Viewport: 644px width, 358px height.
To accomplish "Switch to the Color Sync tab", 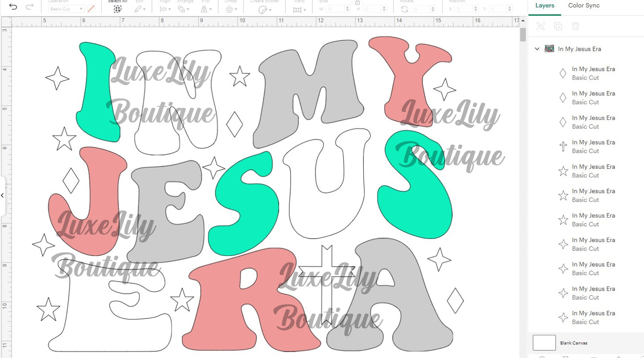I will pyautogui.click(x=584, y=5).
